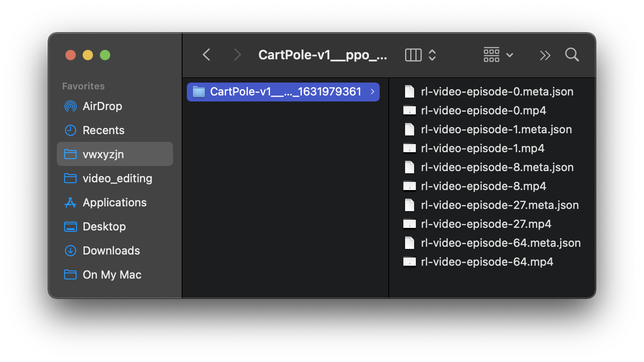The image size is (644, 362).
Task: Click the AirDrop icon
Action: (70, 106)
